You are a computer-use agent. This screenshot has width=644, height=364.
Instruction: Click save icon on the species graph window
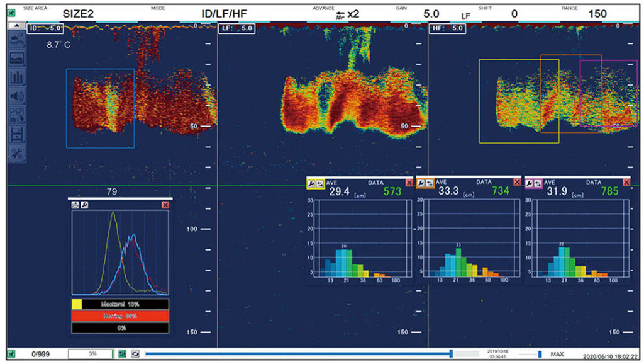pos(75,205)
